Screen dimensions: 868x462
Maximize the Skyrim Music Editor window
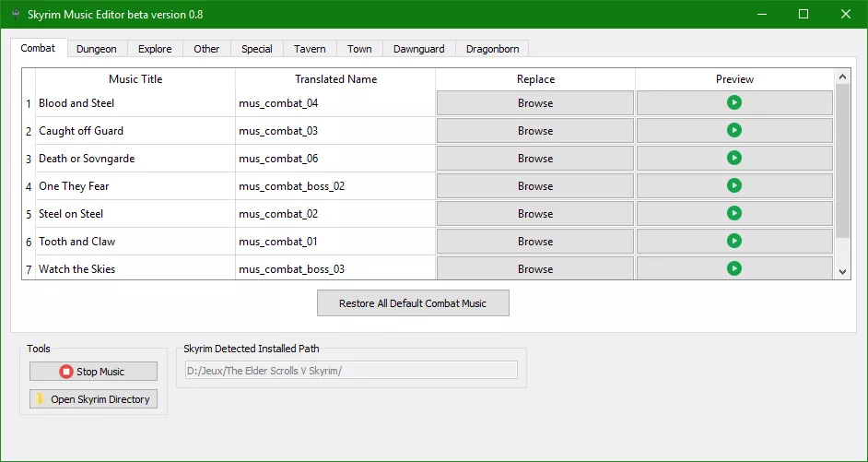803,15
